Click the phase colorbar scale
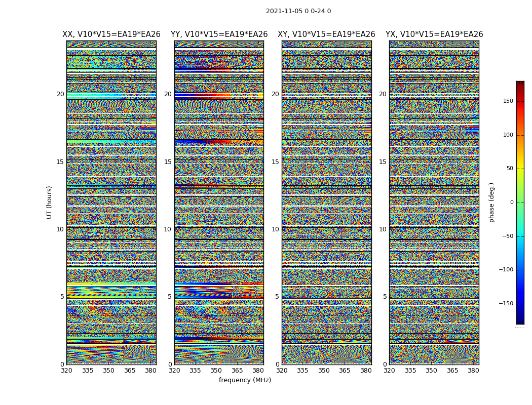The width and height of the screenshot is (532, 405). (520, 202)
